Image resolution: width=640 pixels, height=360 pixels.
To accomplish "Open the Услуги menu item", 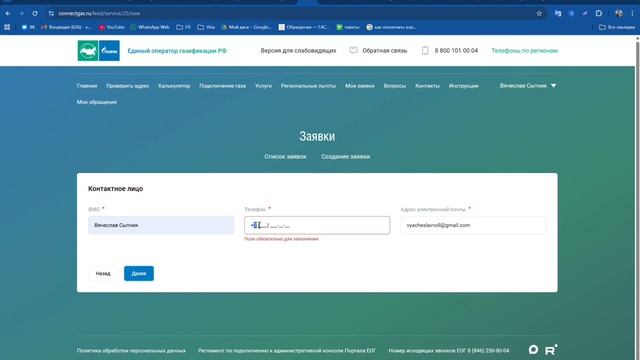I will click(263, 86).
